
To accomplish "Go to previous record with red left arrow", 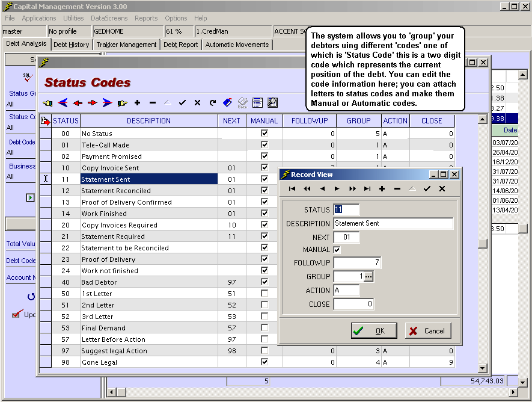I will (x=78, y=103).
